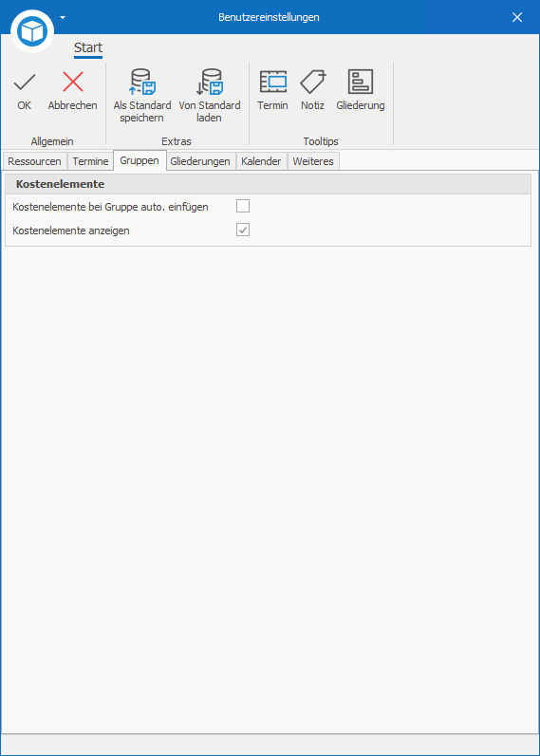
Task: Click the red Abbrechen cancel icon
Action: pos(73,82)
